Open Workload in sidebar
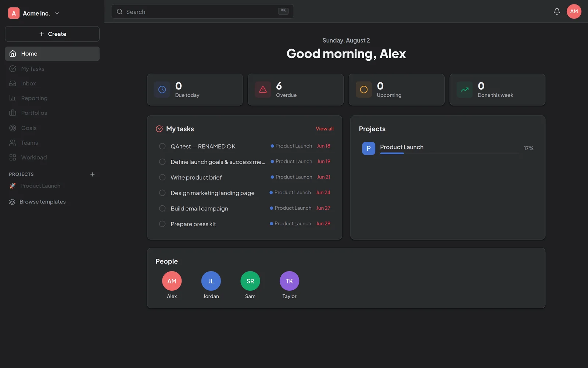This screenshot has width=588, height=368. pos(52,158)
